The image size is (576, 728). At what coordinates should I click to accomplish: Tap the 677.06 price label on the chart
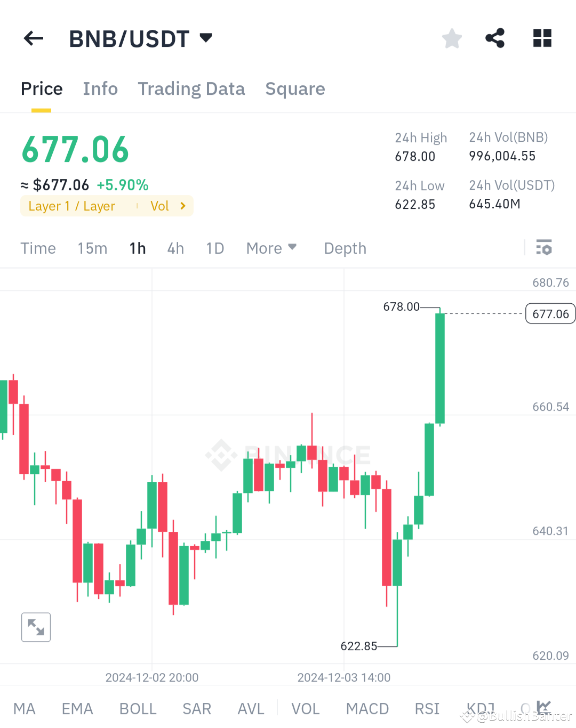tap(550, 313)
